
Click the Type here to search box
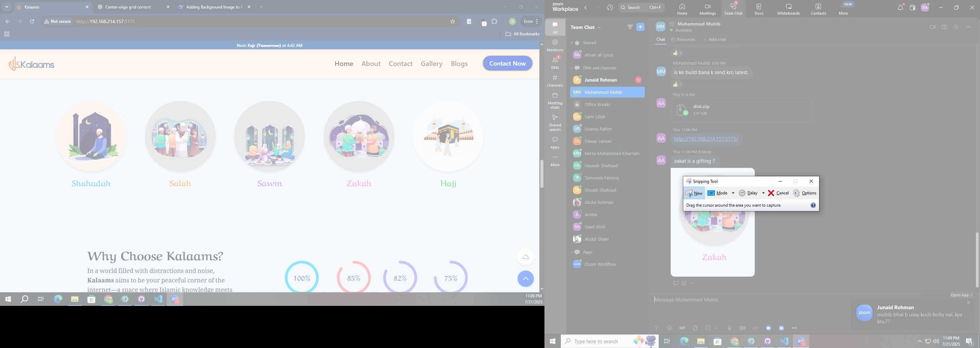point(610,342)
